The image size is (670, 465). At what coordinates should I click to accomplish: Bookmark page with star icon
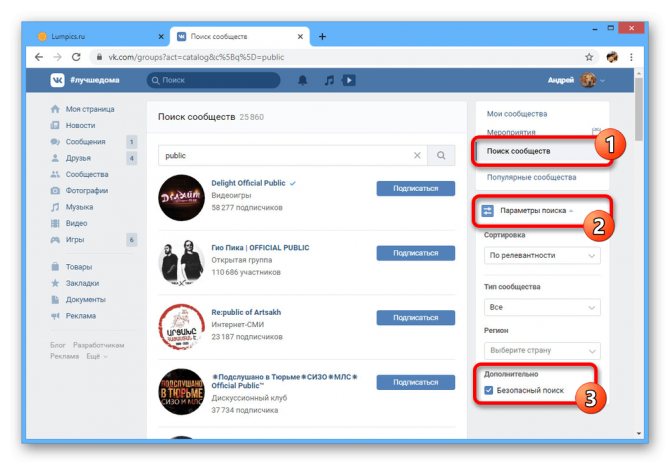589,57
